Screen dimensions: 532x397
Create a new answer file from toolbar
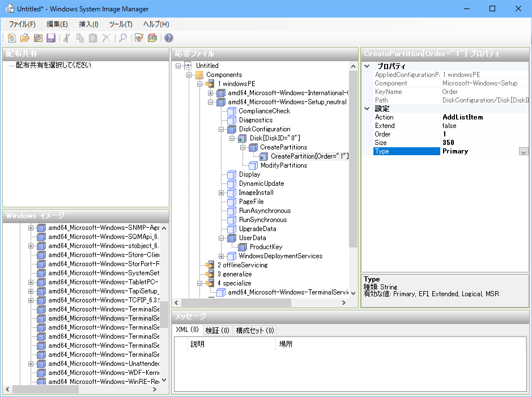(11, 38)
